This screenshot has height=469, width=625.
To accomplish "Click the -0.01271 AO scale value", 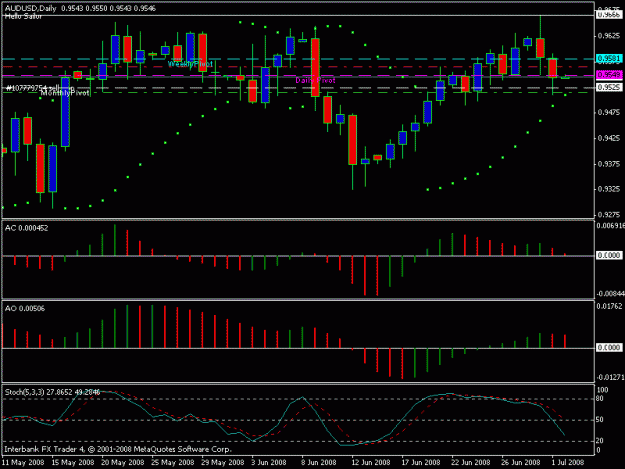I will [610, 377].
